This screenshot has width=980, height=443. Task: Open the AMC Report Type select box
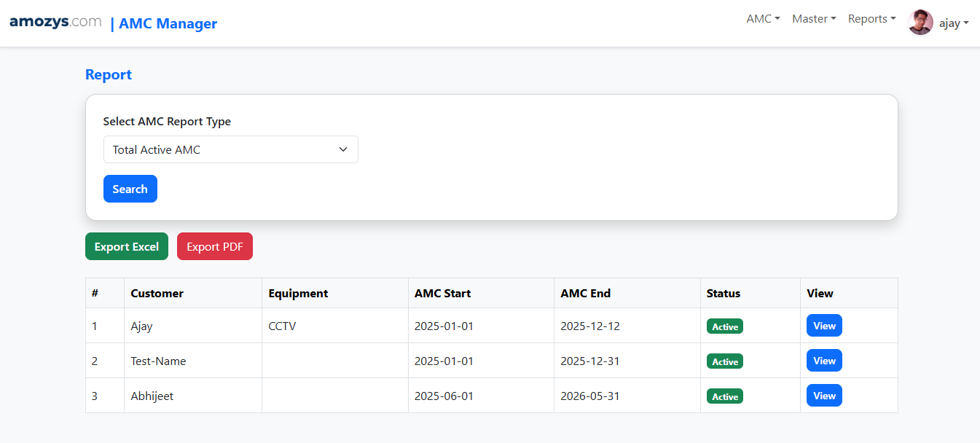pyautogui.click(x=230, y=149)
